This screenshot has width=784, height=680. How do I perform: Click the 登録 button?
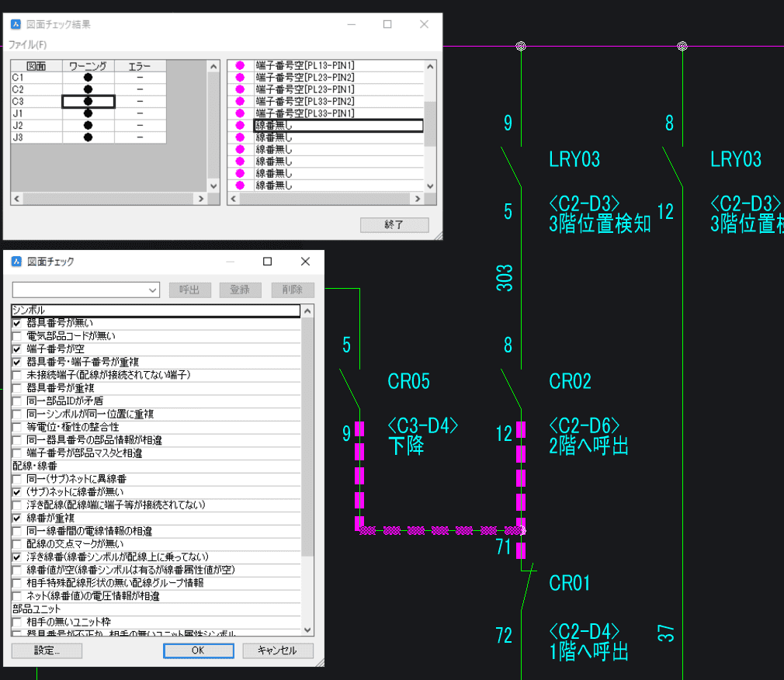click(x=240, y=290)
